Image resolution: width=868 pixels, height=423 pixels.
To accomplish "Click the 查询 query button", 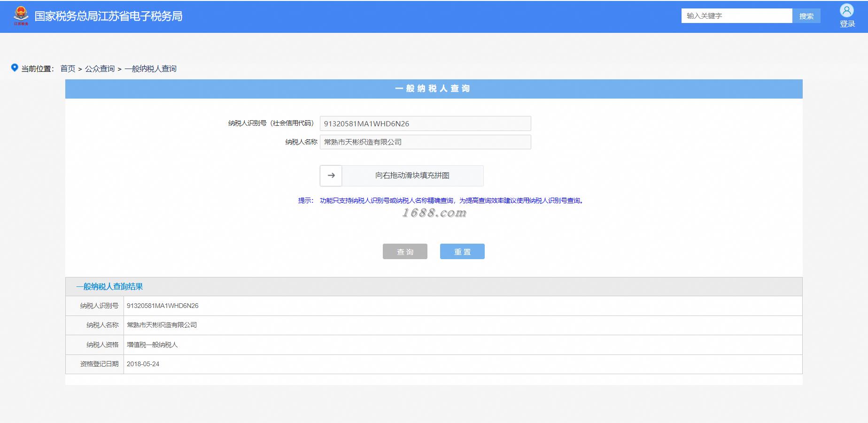I will tap(405, 252).
